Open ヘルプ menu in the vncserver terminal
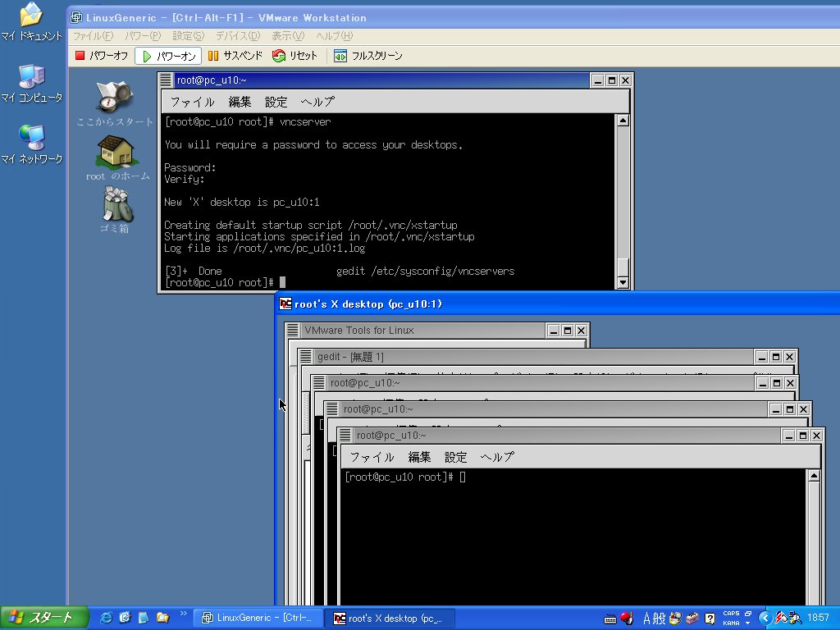840x630 pixels. [317, 102]
